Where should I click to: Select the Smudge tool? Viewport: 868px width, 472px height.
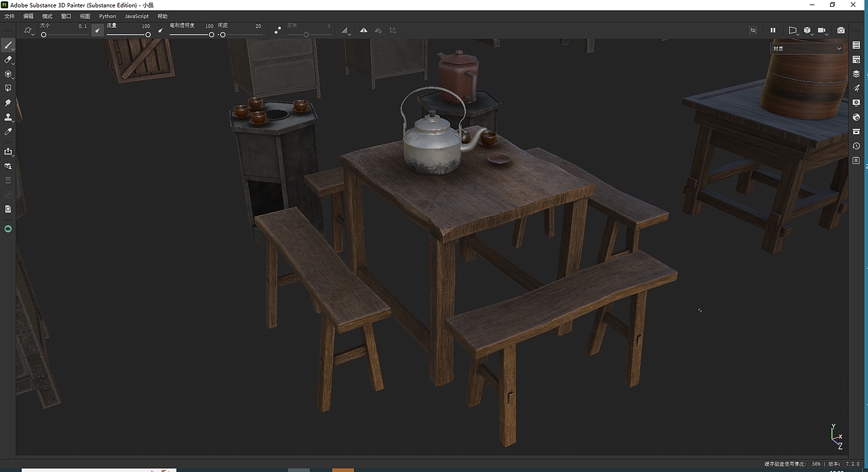(8, 102)
